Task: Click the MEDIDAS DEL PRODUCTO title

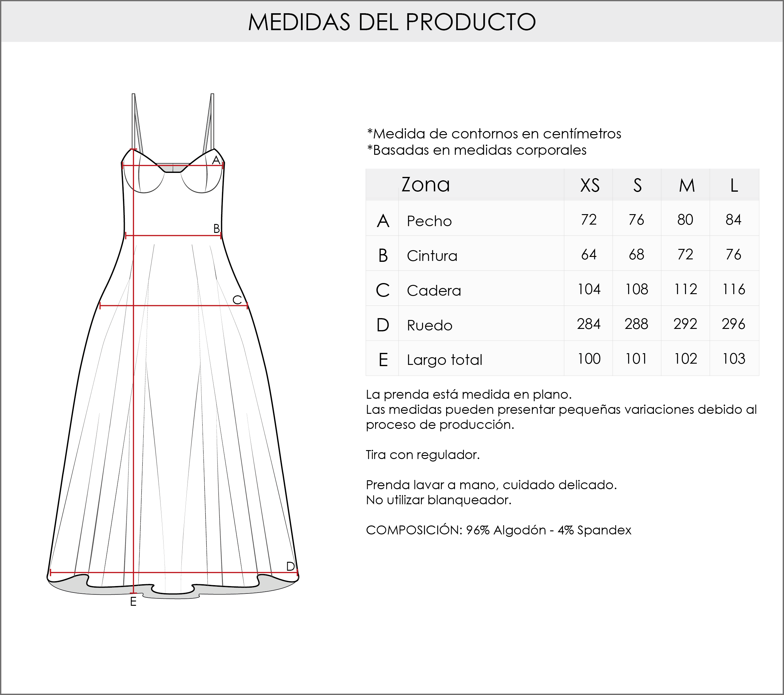Action: coord(392,22)
